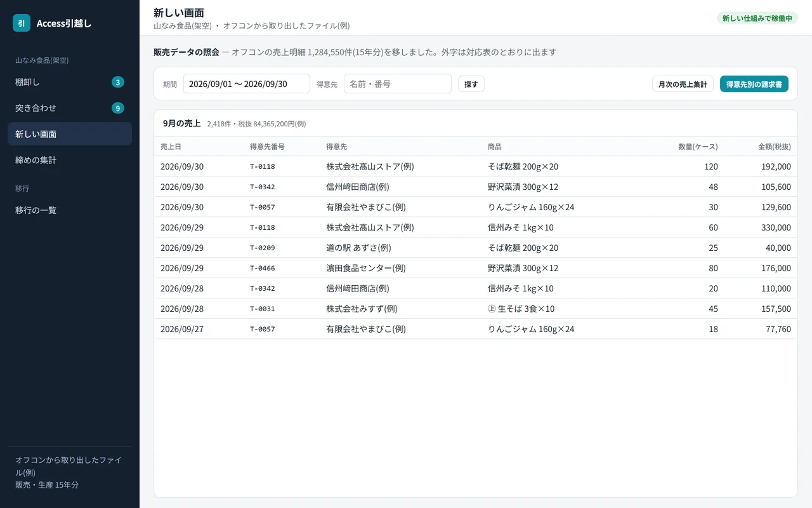
Task: Open 突き合わせ in the sidebar
Action: (x=70, y=108)
